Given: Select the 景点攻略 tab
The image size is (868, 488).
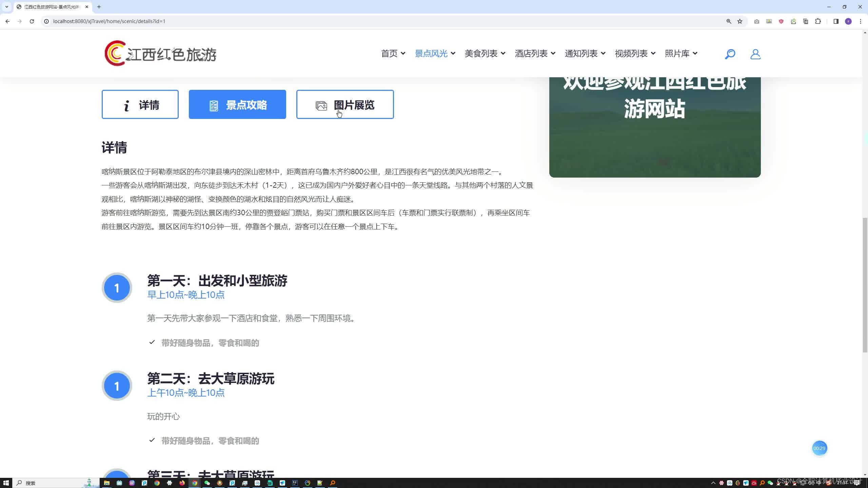Looking at the screenshot, I should 237,104.
